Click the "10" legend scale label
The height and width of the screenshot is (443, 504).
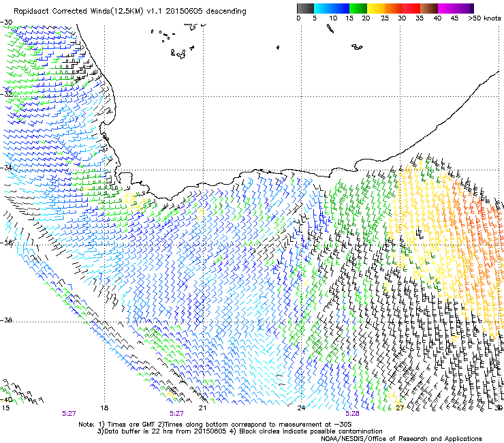pos(333,18)
